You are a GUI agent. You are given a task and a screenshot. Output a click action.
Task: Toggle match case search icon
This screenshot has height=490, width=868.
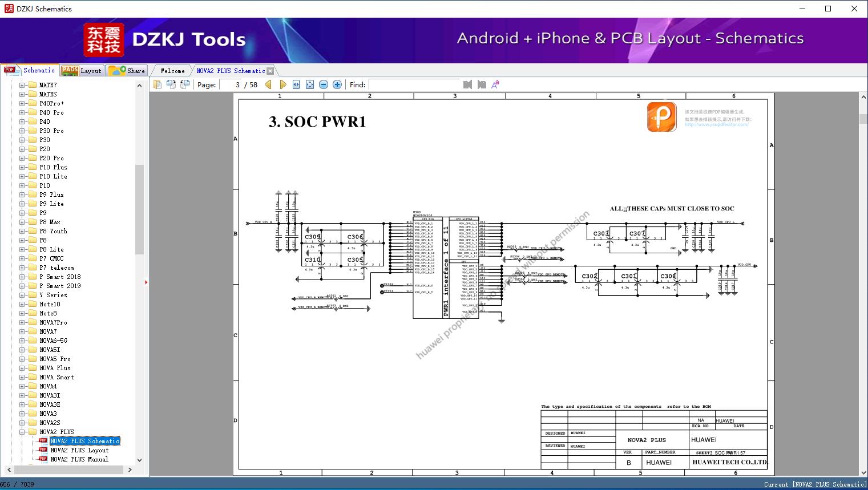[x=495, y=84]
